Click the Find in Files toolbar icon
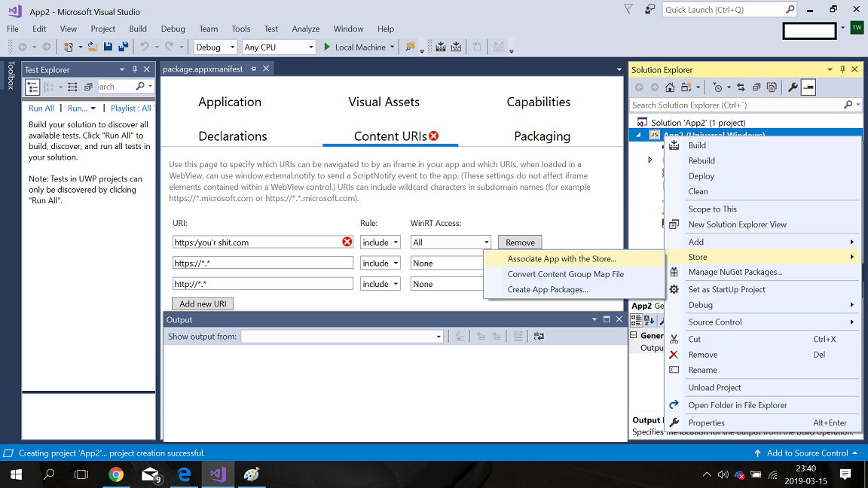The image size is (868, 488). 410,47
